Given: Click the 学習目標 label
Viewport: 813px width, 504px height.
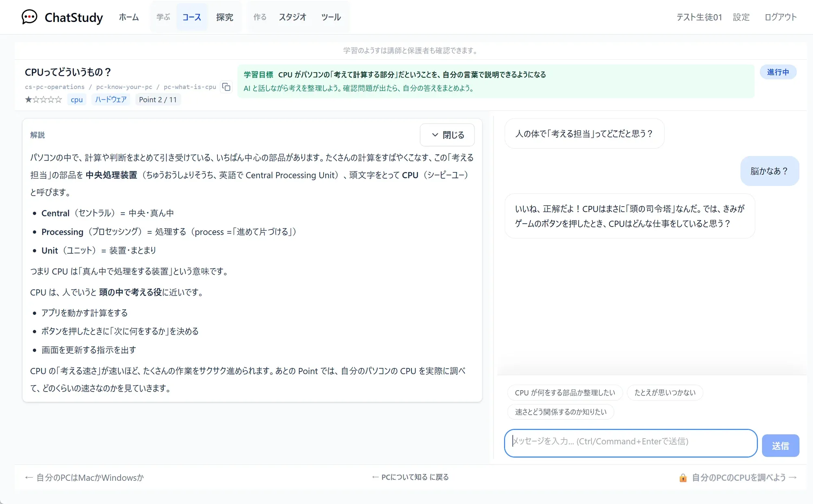Looking at the screenshot, I should tap(259, 75).
